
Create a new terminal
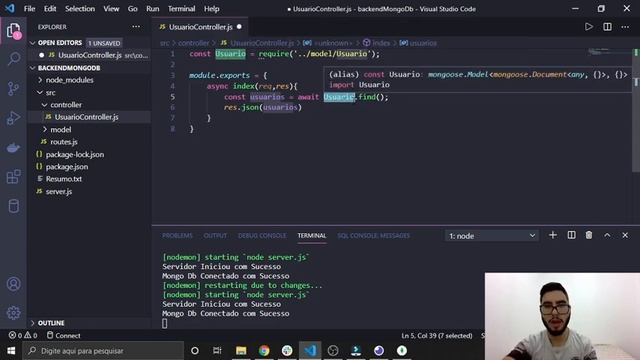553,235
